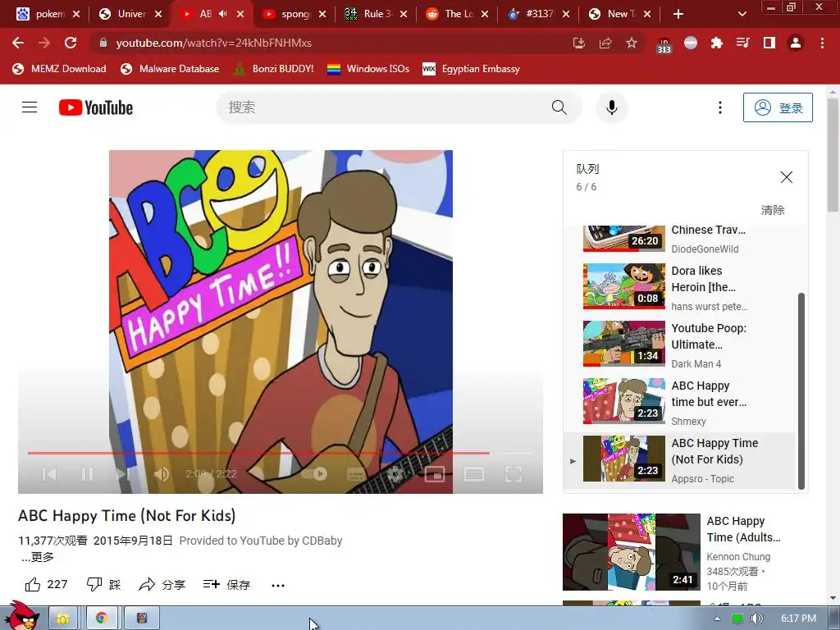
Task: Skip to next video in player
Action: pyautogui.click(x=123, y=473)
